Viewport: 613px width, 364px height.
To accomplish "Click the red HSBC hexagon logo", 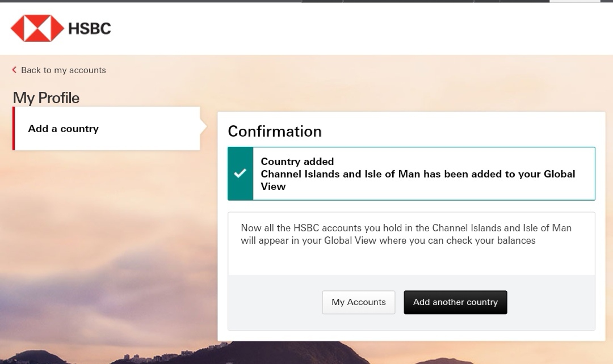I will click(x=37, y=28).
